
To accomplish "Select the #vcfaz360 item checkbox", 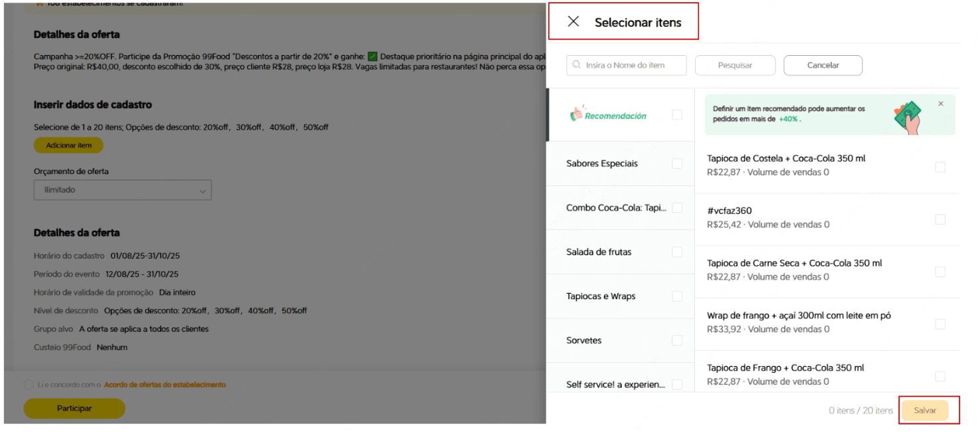I will pyautogui.click(x=939, y=219).
